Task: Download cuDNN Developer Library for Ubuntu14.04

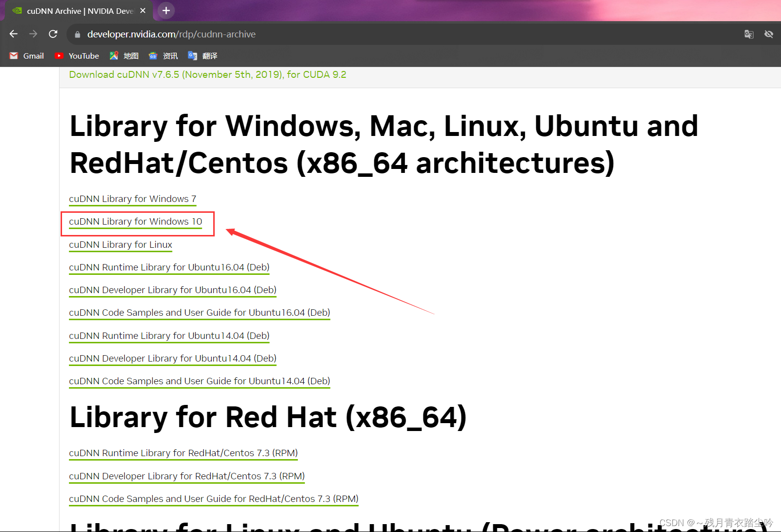Action: pyautogui.click(x=172, y=359)
